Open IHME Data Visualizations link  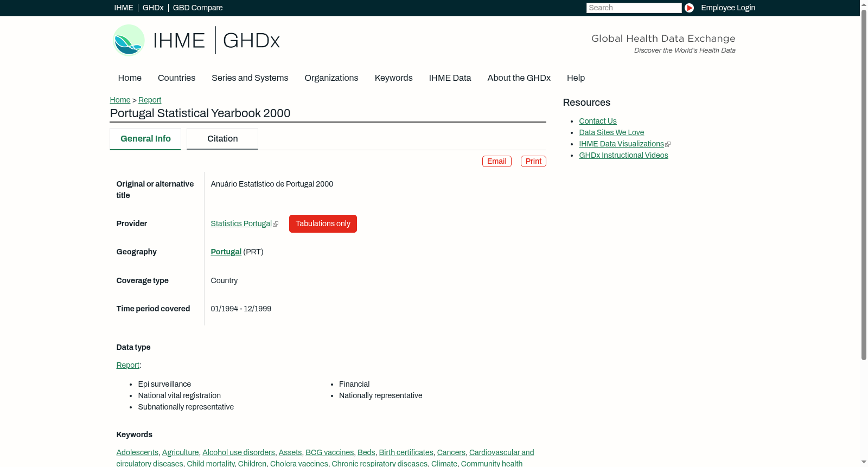tap(621, 144)
